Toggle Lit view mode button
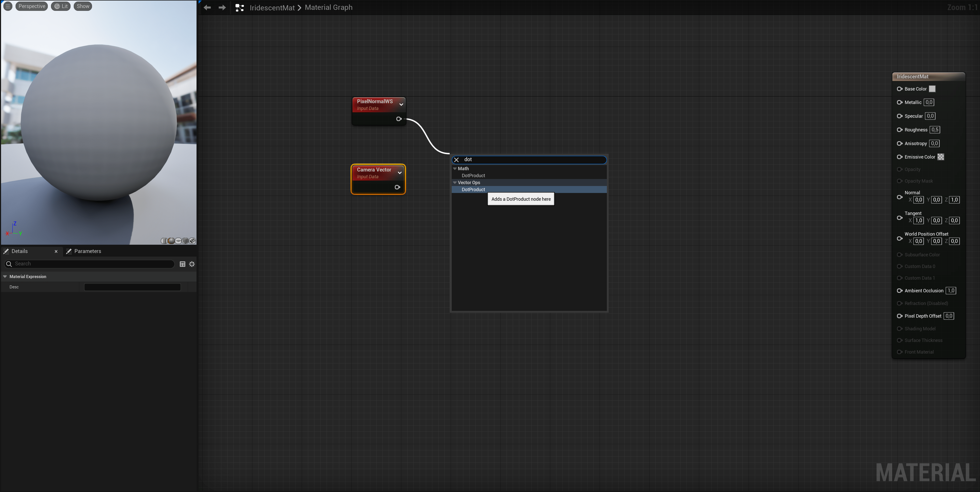 pos(61,6)
